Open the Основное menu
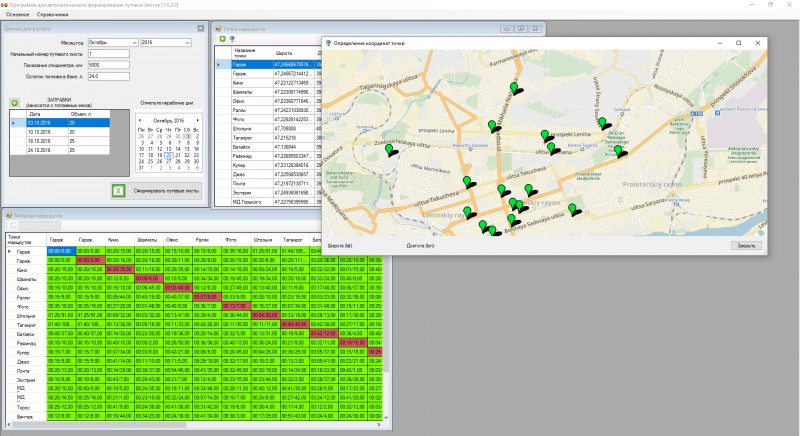 (17, 15)
